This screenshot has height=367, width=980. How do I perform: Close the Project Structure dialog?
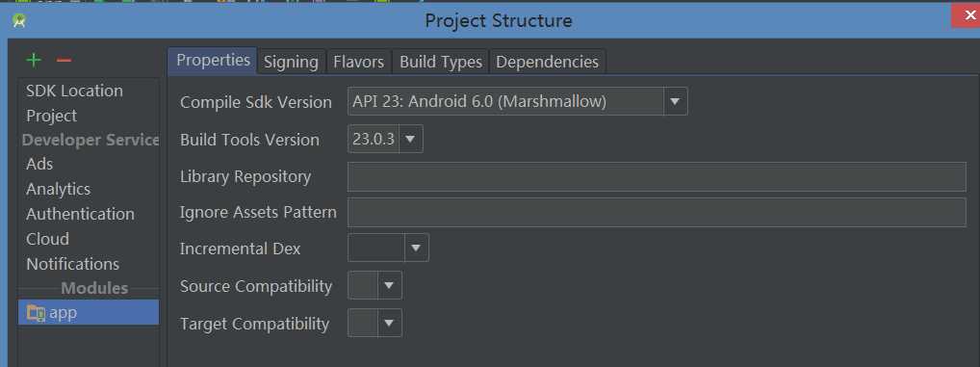(x=967, y=15)
